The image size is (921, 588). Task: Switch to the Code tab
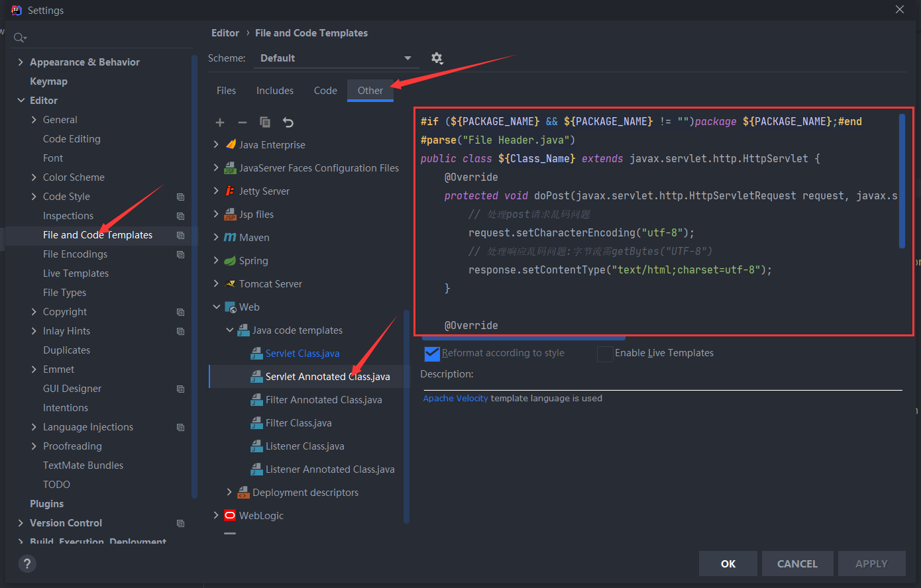[325, 91]
